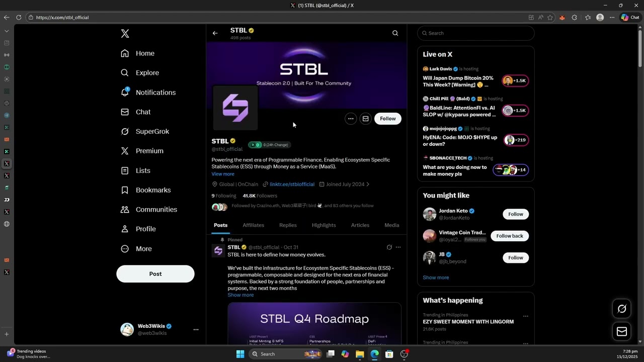Switch to the Media tab
Image resolution: width=644 pixels, height=362 pixels.
[392, 225]
